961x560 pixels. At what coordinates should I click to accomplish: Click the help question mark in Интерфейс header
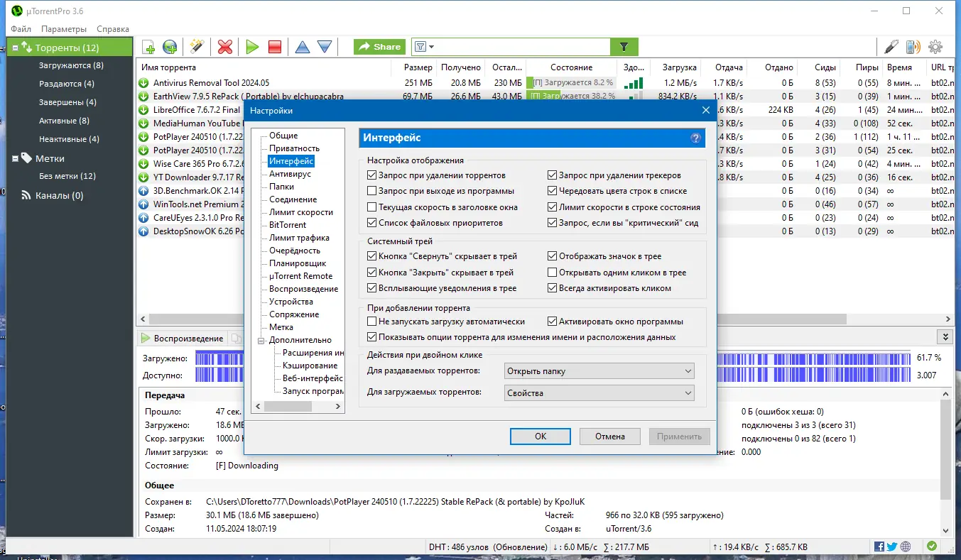695,138
